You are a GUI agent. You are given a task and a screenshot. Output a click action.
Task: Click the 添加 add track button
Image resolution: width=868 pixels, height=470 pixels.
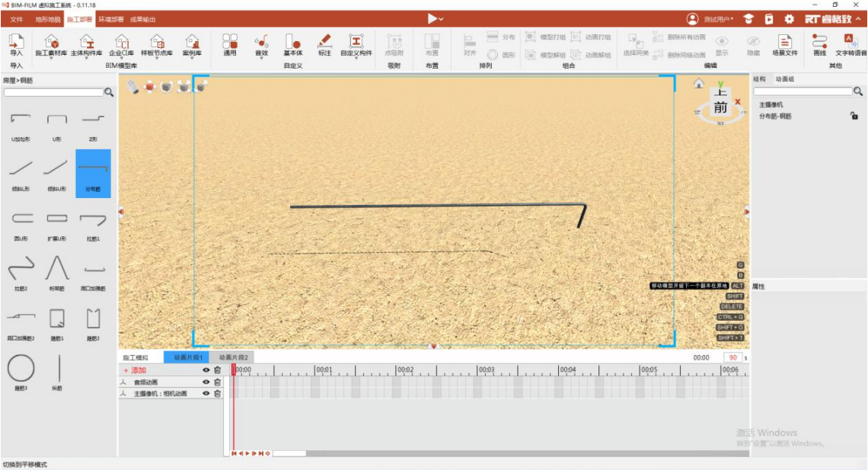pos(135,370)
